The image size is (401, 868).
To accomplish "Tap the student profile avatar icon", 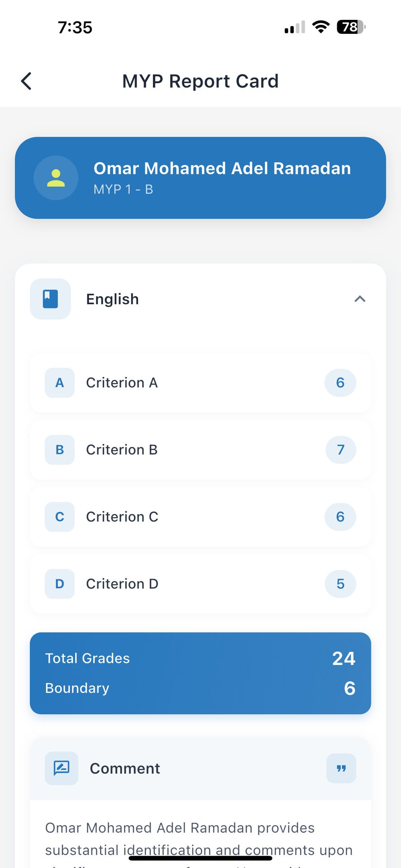I will click(56, 178).
